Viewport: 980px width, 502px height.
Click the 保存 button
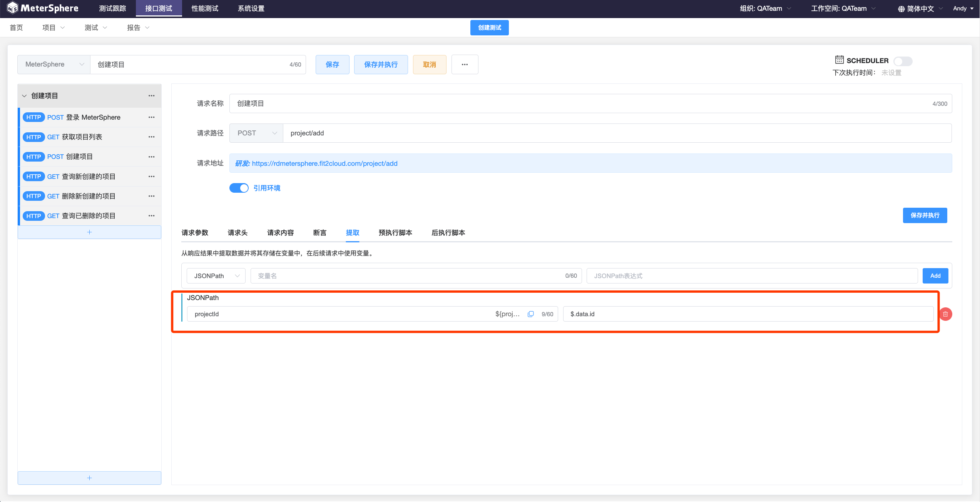coord(332,65)
